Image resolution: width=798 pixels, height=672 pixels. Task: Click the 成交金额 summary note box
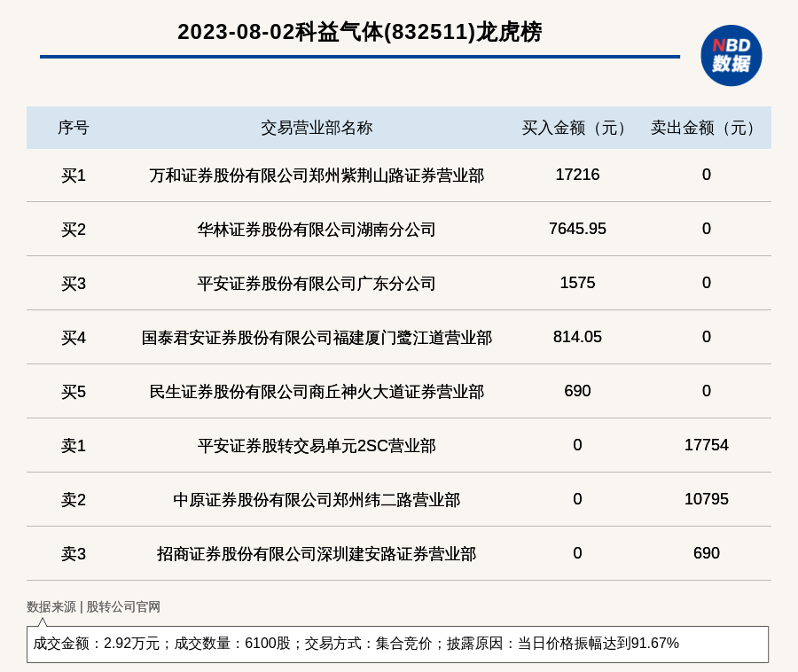[397, 644]
